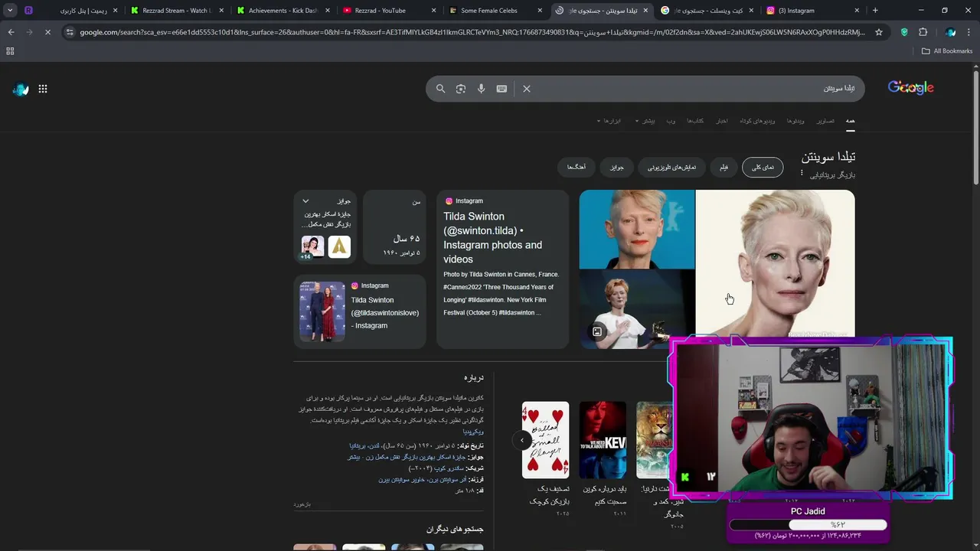The width and height of the screenshot is (980, 551).
Task: Open the ویکی‌پدیا link
Action: pos(473,432)
